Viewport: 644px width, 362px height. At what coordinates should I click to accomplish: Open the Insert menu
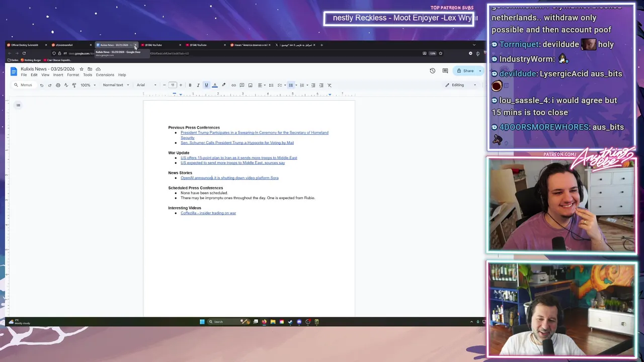[x=58, y=75]
